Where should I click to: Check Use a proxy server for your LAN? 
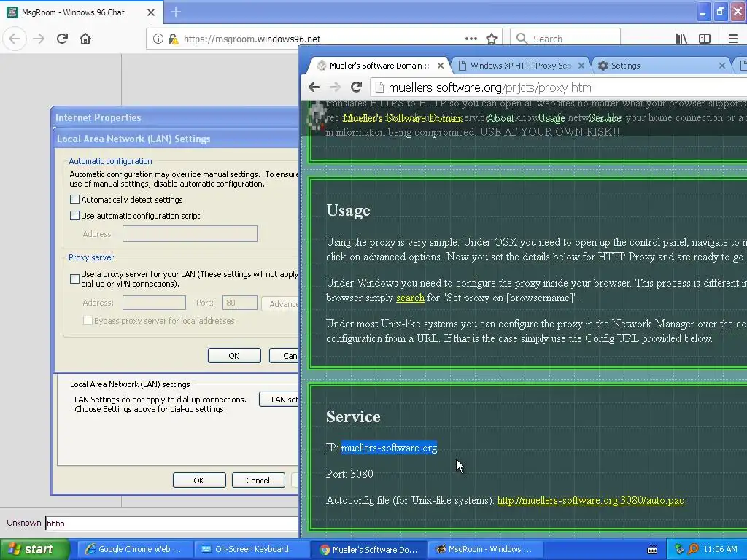74,279
